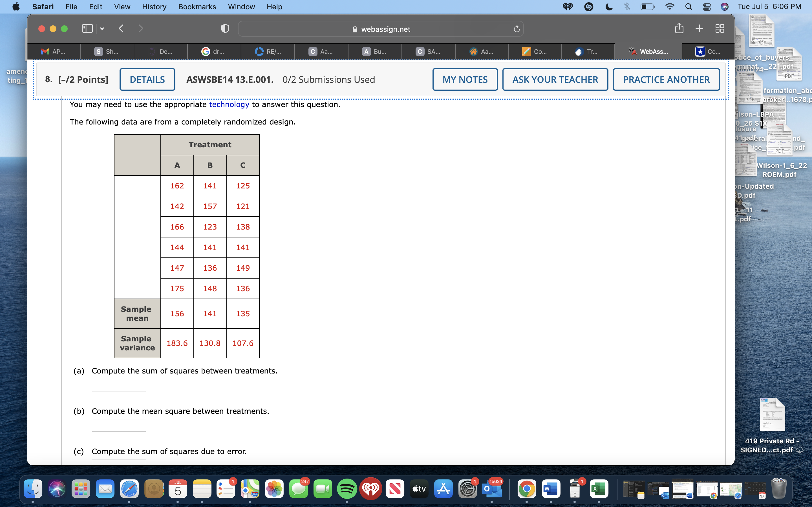
Task: Click the Share icon in Safari's toolbar
Action: 679,28
